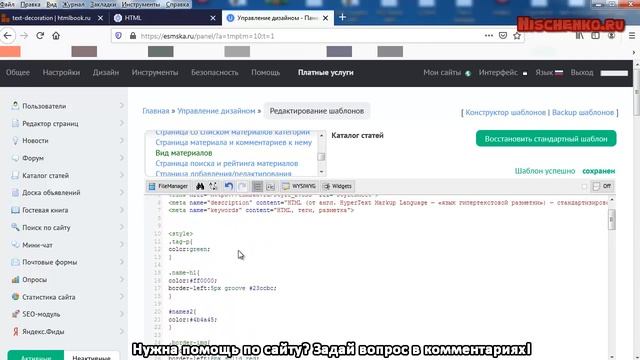The height and width of the screenshot is (360, 640).
Task: Toggle browser sidebar view icon
Action: pos(596,36)
